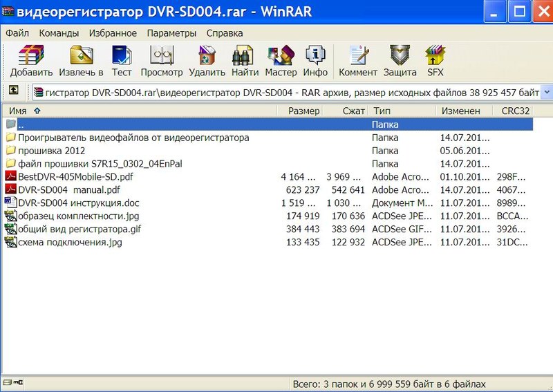The width and height of the screenshot is (553, 392).
Task: Select folder name файл прошивки S7R15_0302_04EnPal
Action: click(100, 164)
